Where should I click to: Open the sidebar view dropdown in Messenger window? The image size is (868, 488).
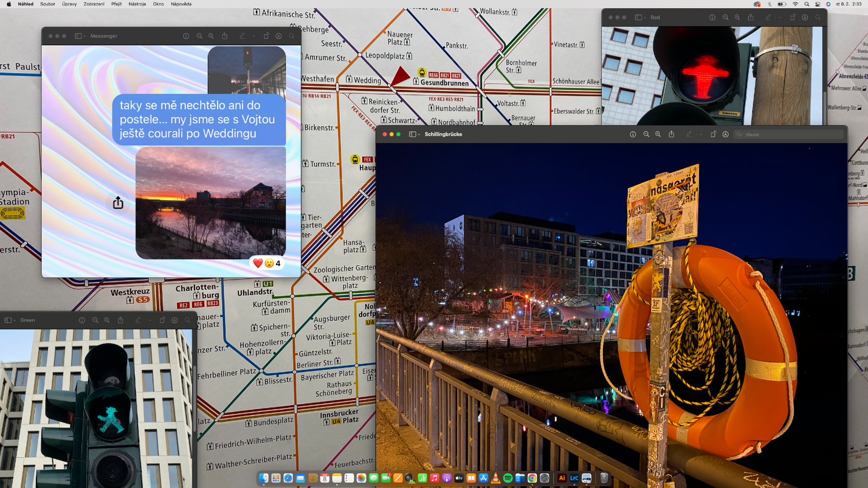tap(80, 36)
